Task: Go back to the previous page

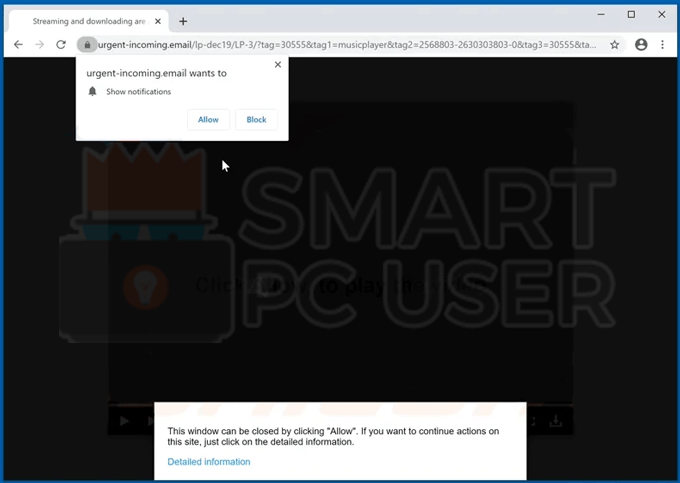Action: 18,45
